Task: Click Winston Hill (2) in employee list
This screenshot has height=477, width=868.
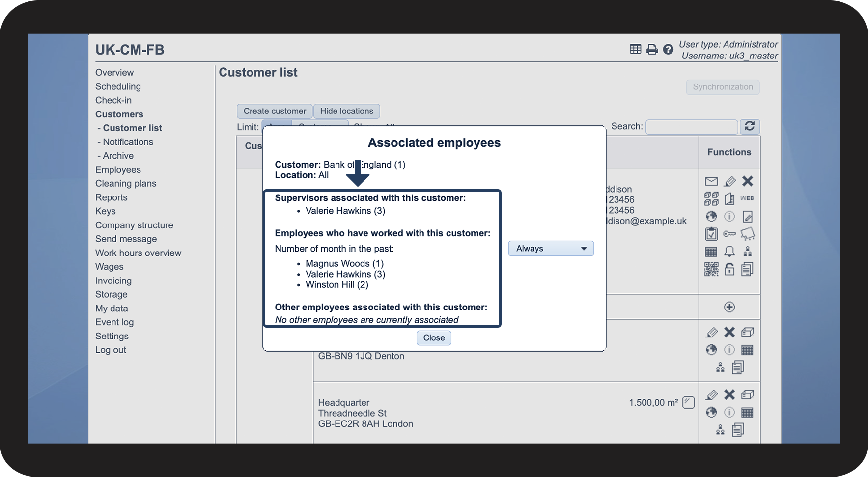Action: [337, 285]
